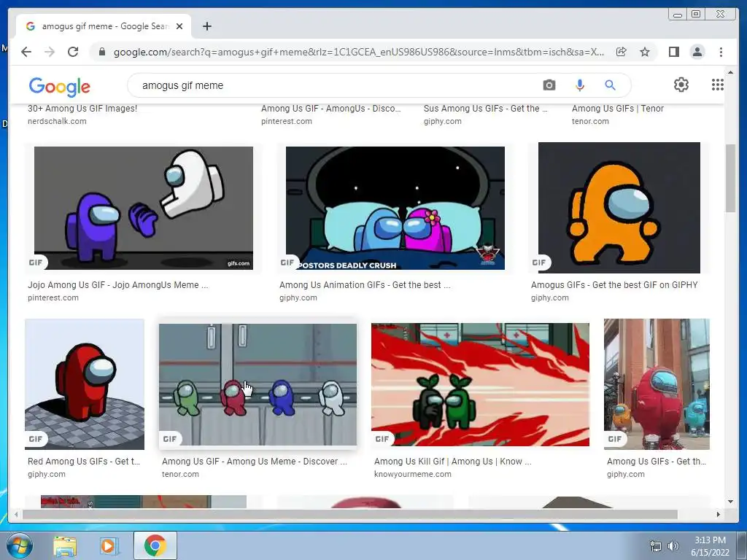Click GIF badge on orange Amogus image
The height and width of the screenshot is (560, 747).
coord(539,262)
